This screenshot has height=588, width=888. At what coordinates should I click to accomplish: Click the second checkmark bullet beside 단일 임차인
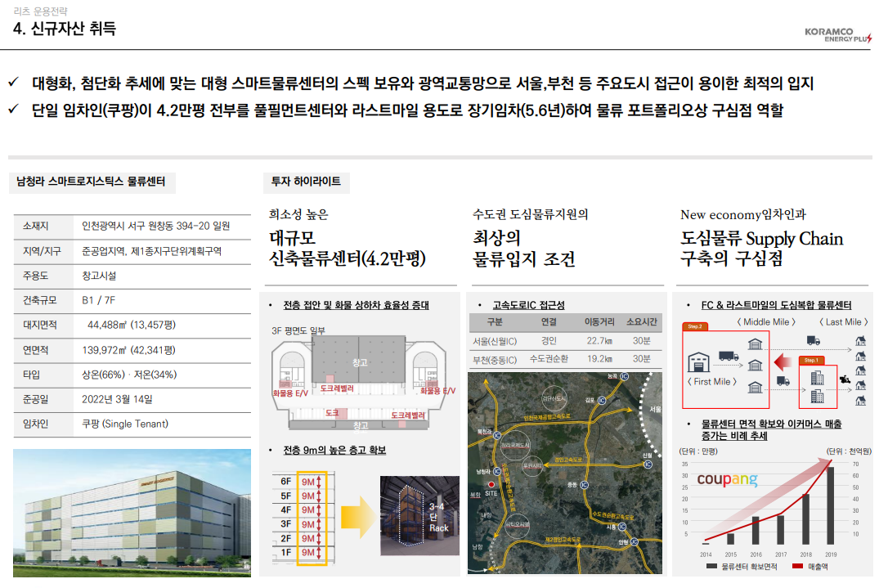tap(14, 110)
